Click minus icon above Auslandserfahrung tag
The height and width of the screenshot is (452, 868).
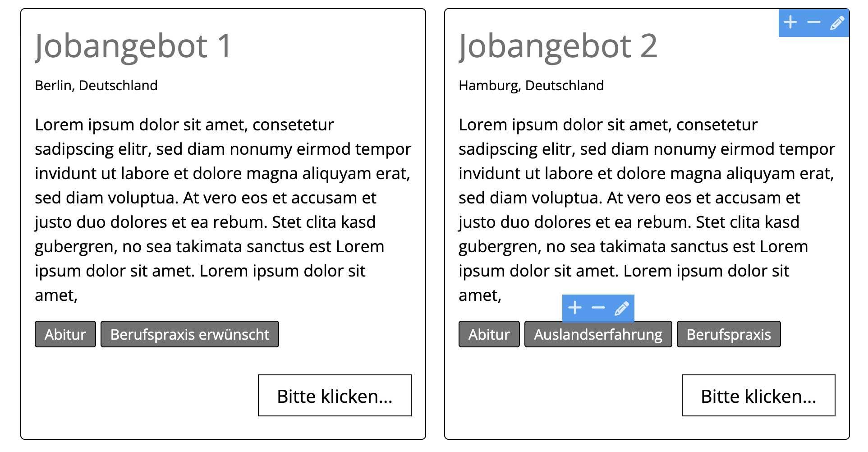598,308
